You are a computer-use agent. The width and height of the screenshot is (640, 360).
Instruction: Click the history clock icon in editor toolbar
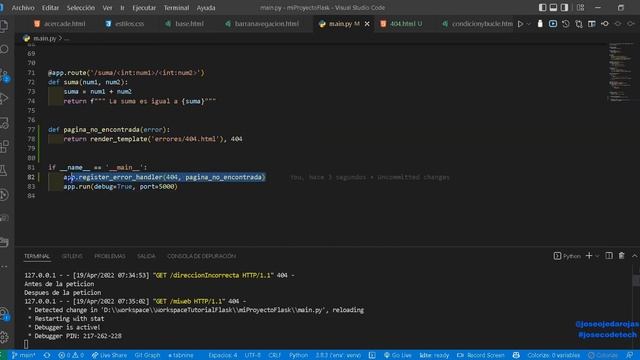click(x=566, y=24)
